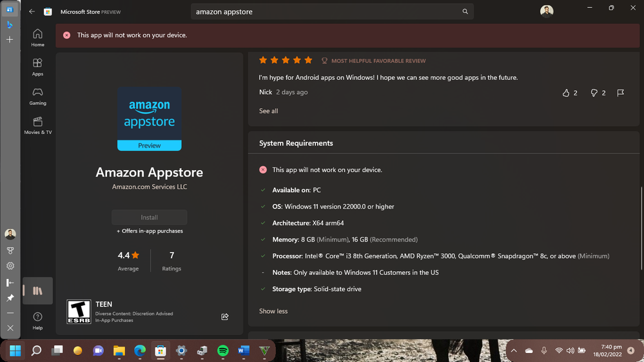644x362 pixels.
Task: Report Nick's review using the flag icon
Action: [620, 93]
